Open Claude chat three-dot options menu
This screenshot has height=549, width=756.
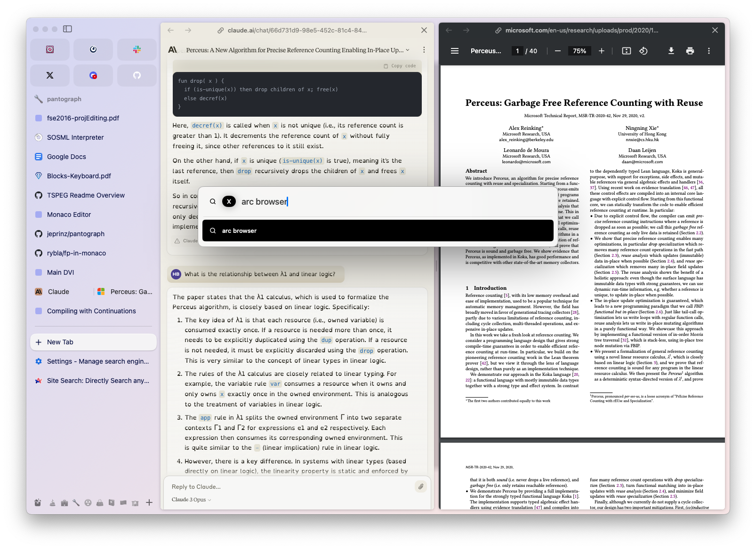(424, 50)
